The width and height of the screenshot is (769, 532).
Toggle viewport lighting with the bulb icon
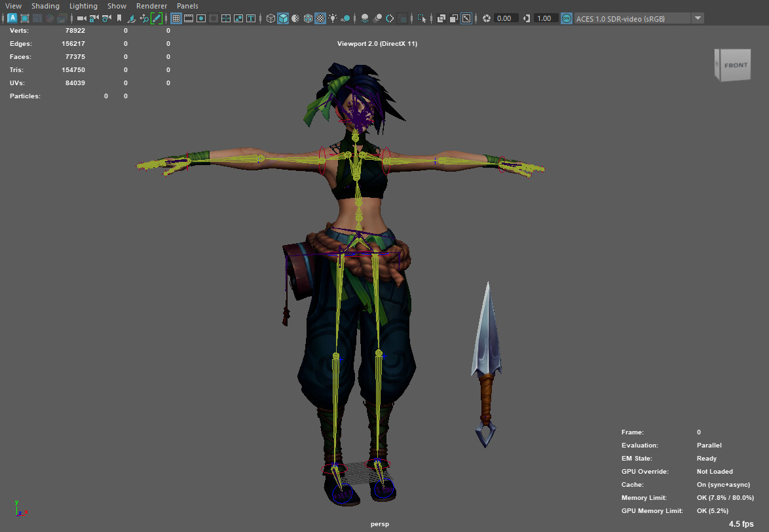coord(333,18)
